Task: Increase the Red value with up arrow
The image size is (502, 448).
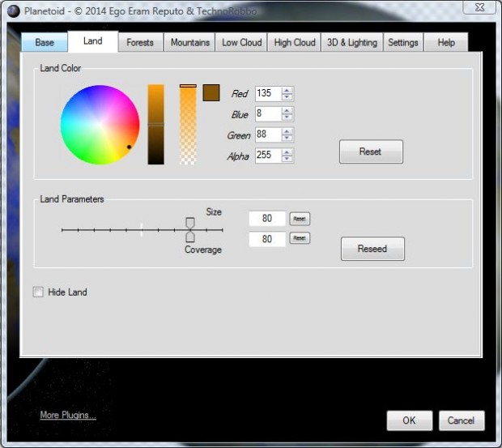Action: pos(287,90)
